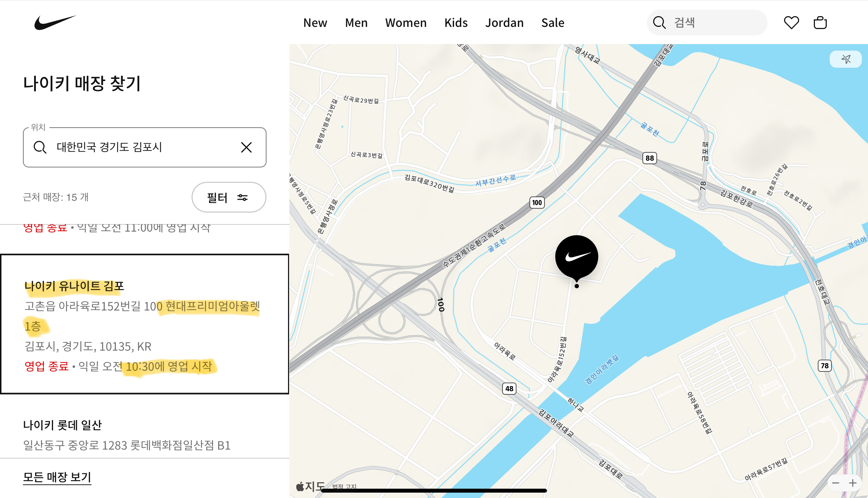Click route 100 shield near 수도권제1순환고속도로

pos(537,203)
